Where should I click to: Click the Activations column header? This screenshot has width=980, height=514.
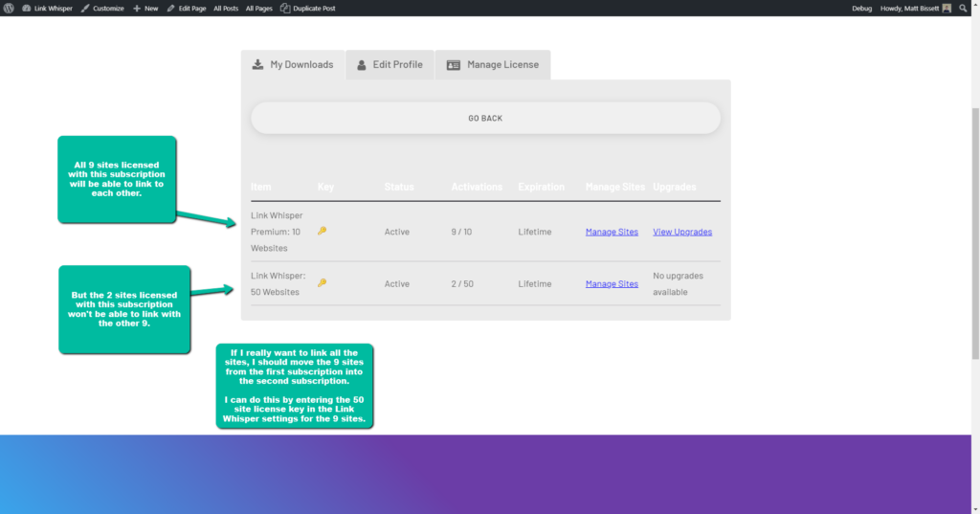pyautogui.click(x=477, y=187)
